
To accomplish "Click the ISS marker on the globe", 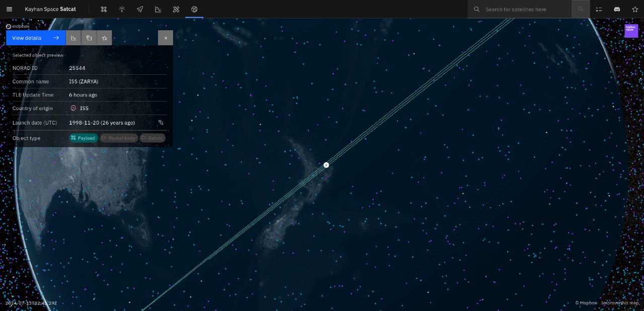I will 326,165.
